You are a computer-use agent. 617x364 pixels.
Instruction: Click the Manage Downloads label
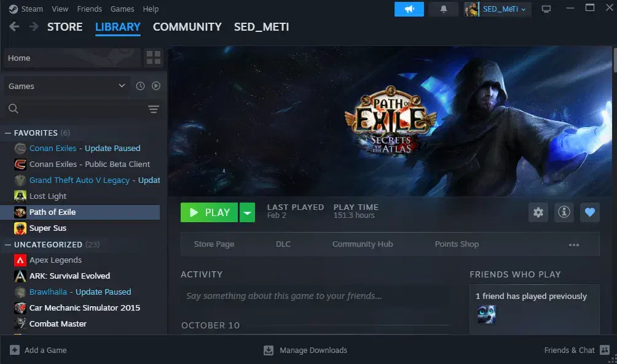(x=313, y=350)
